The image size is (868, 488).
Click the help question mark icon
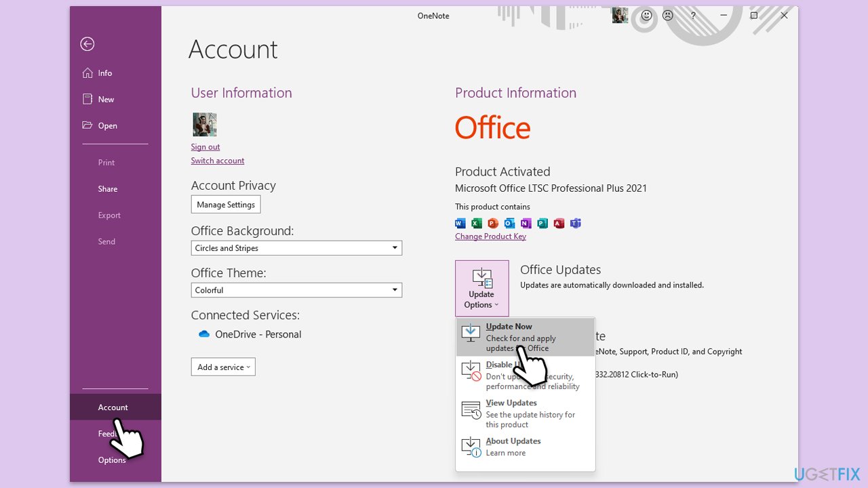point(692,16)
